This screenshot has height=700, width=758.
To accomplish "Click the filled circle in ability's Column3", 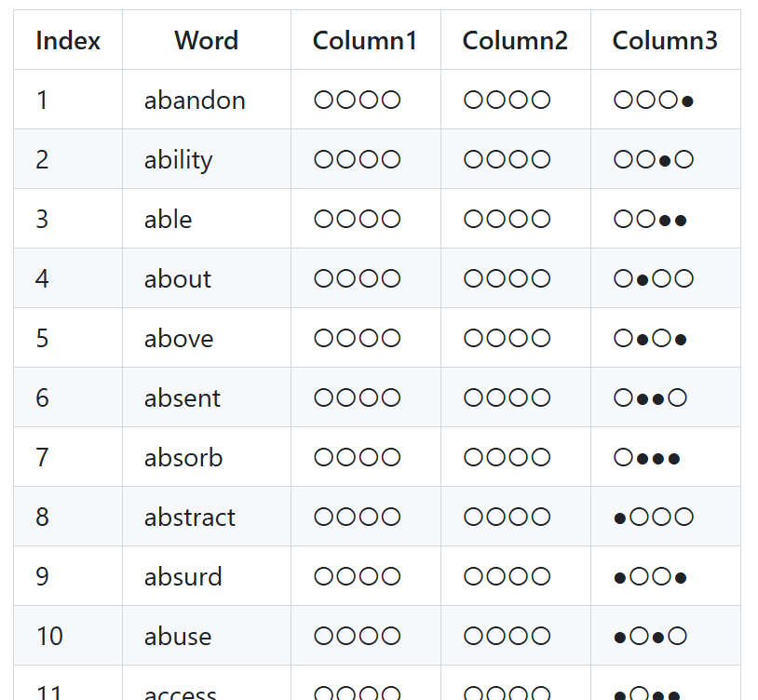I will [x=665, y=161].
